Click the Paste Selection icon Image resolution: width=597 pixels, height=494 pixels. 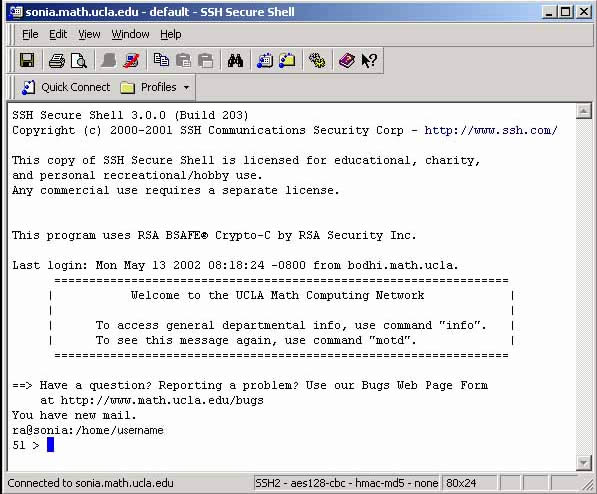tap(206, 60)
